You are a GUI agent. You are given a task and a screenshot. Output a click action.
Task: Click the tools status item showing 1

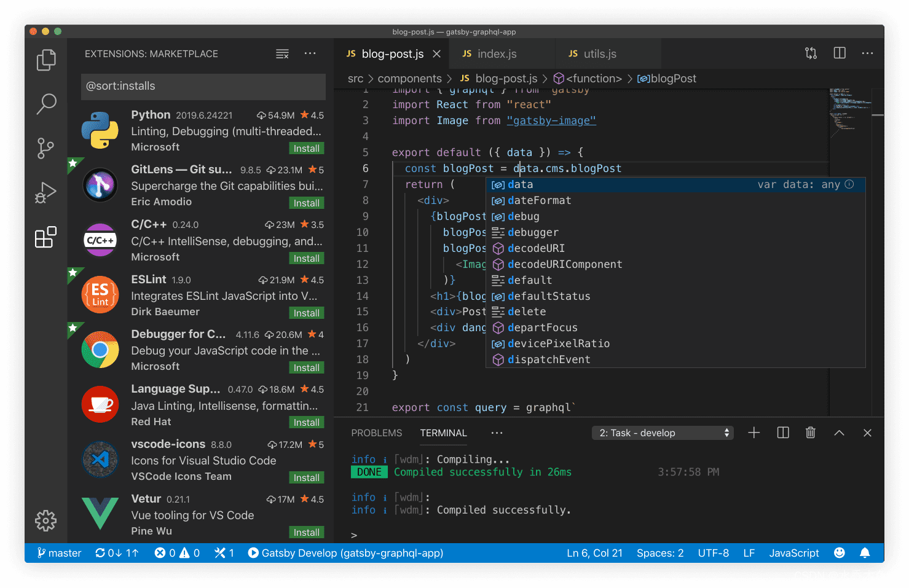point(224,553)
